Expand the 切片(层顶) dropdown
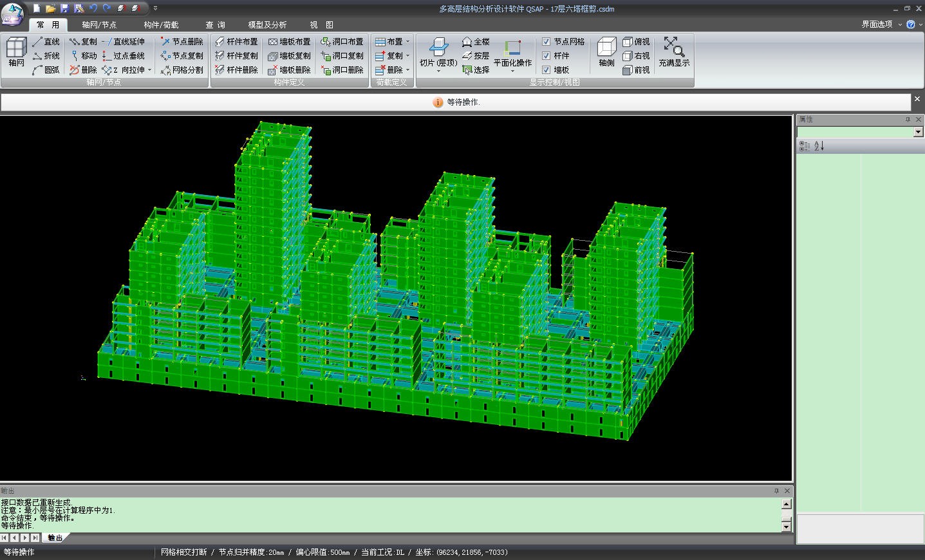The height and width of the screenshot is (560, 925). pos(438,71)
